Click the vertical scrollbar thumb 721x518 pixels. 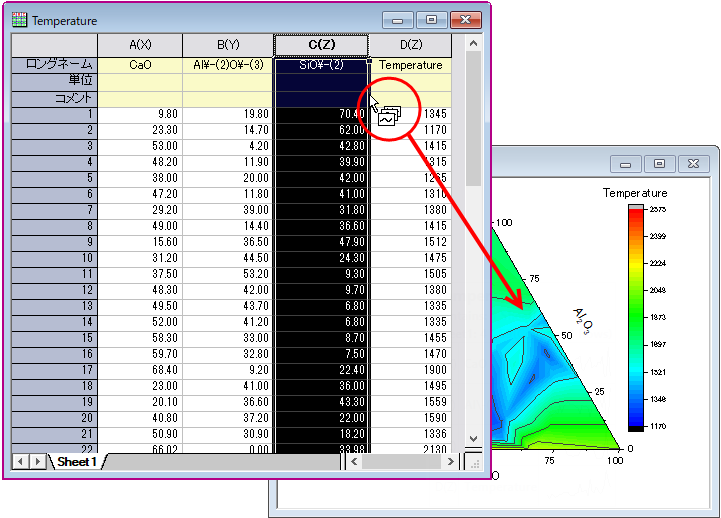[x=473, y=119]
